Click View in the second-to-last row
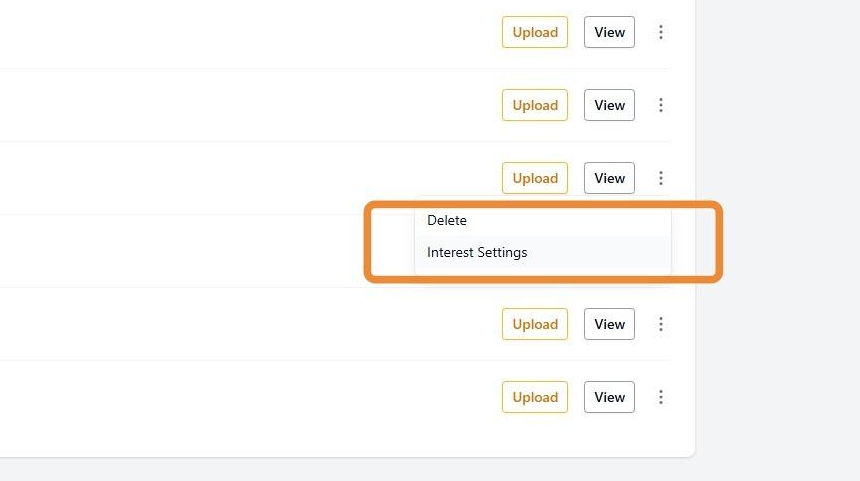This screenshot has width=860, height=481. [609, 324]
